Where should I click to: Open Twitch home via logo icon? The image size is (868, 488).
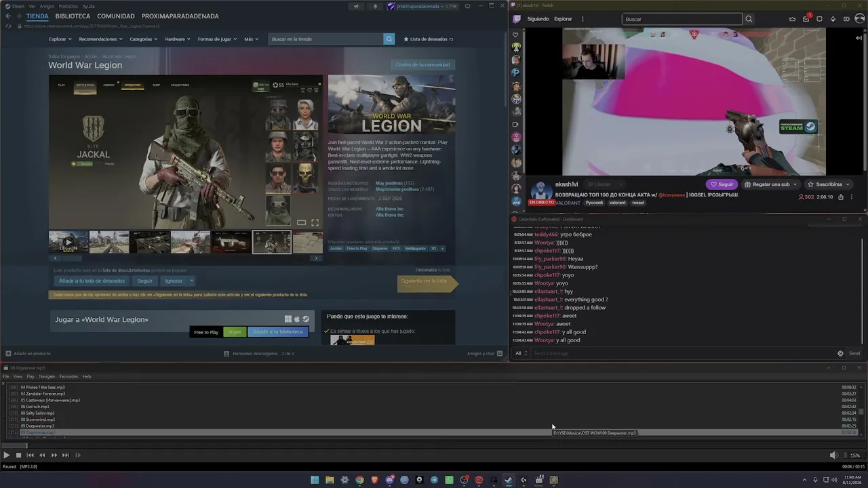516,19
